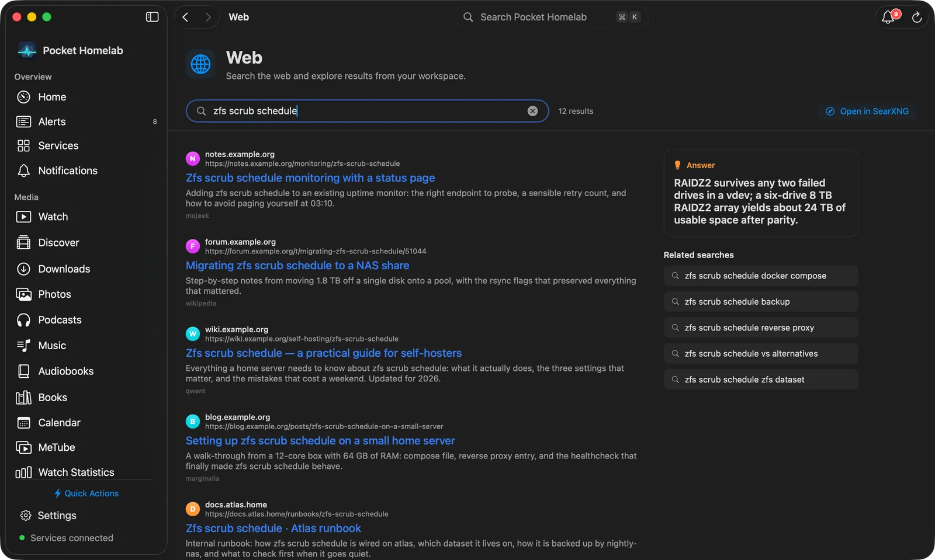Open 'Migrating zfs scrub schedule to a NAS share'
The width and height of the screenshot is (935, 560).
coord(297,266)
